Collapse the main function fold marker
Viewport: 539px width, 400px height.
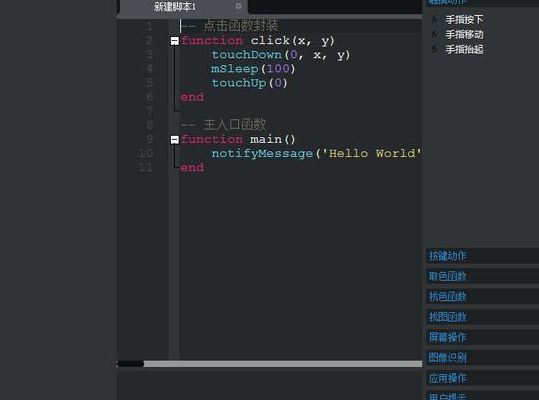click(x=175, y=140)
